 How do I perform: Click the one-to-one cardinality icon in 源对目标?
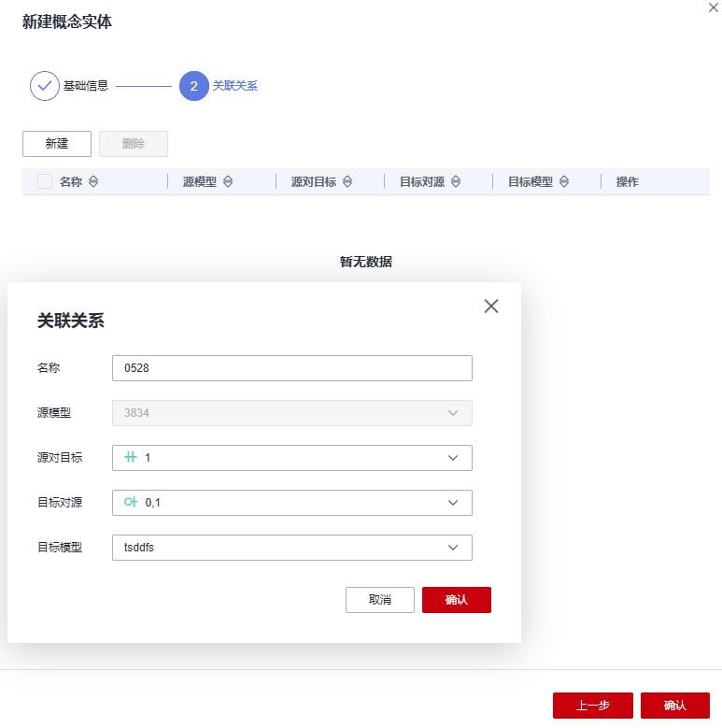131,457
